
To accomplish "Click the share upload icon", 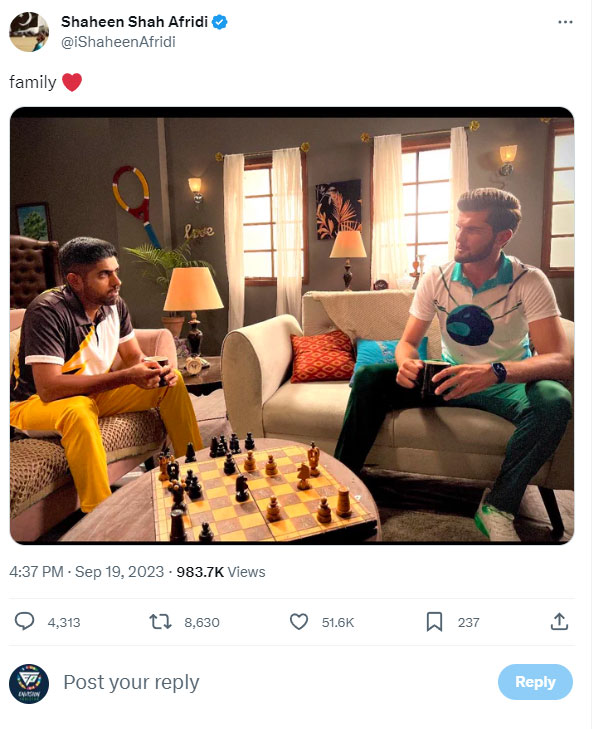I will coord(559,622).
